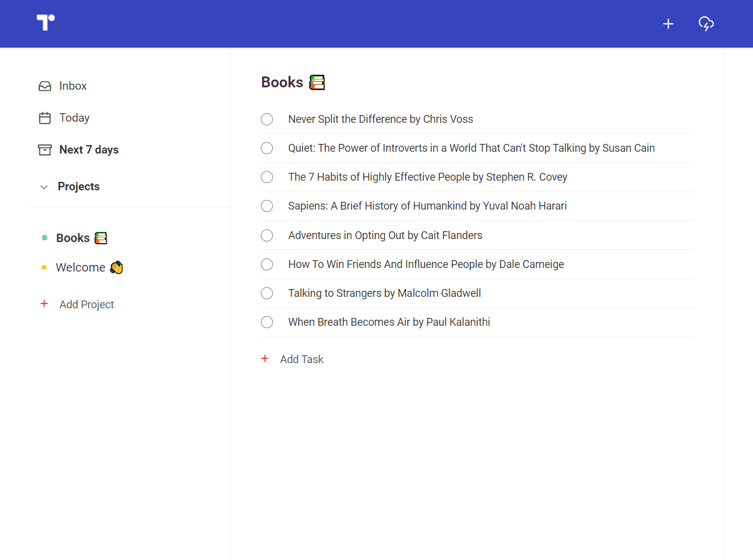Collapse the Projects section chevron

[44, 187]
